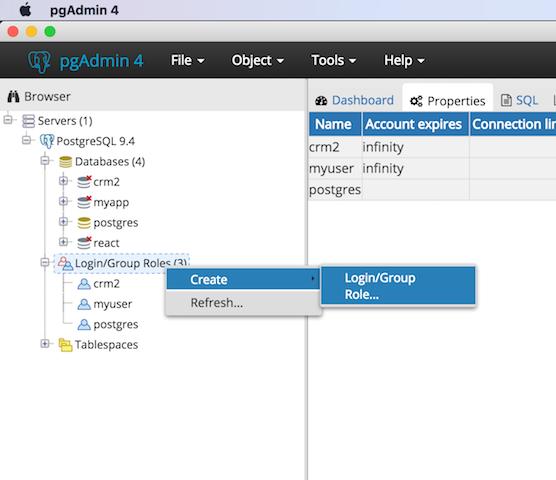The image size is (556, 480).
Task: Click the Browser binoculars icon
Action: point(13,96)
